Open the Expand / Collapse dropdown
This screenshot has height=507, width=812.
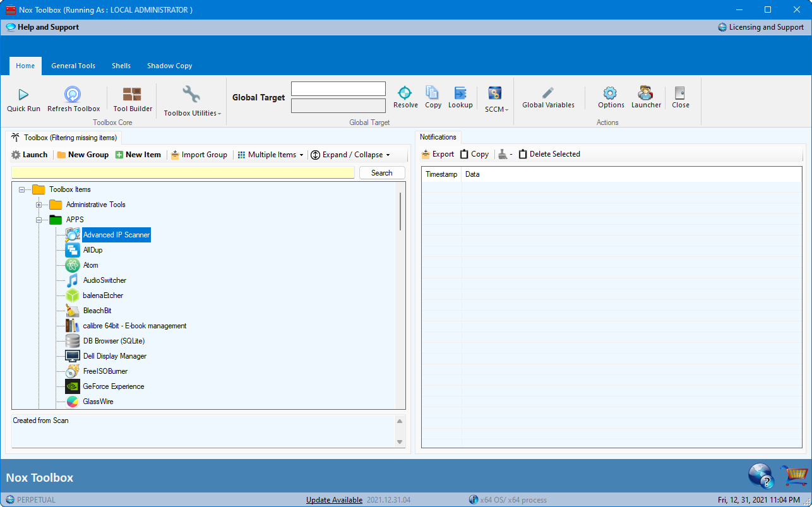tap(350, 155)
